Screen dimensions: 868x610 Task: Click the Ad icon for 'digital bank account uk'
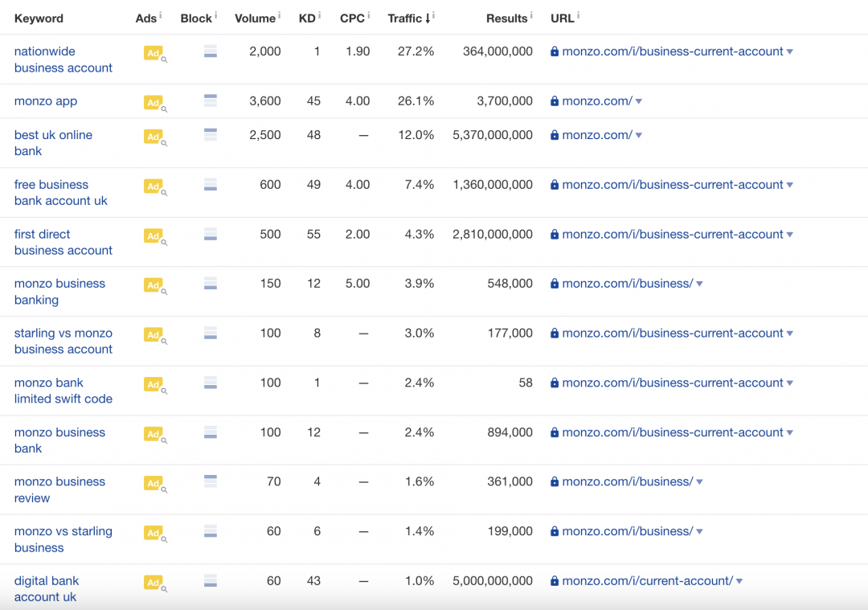153,582
